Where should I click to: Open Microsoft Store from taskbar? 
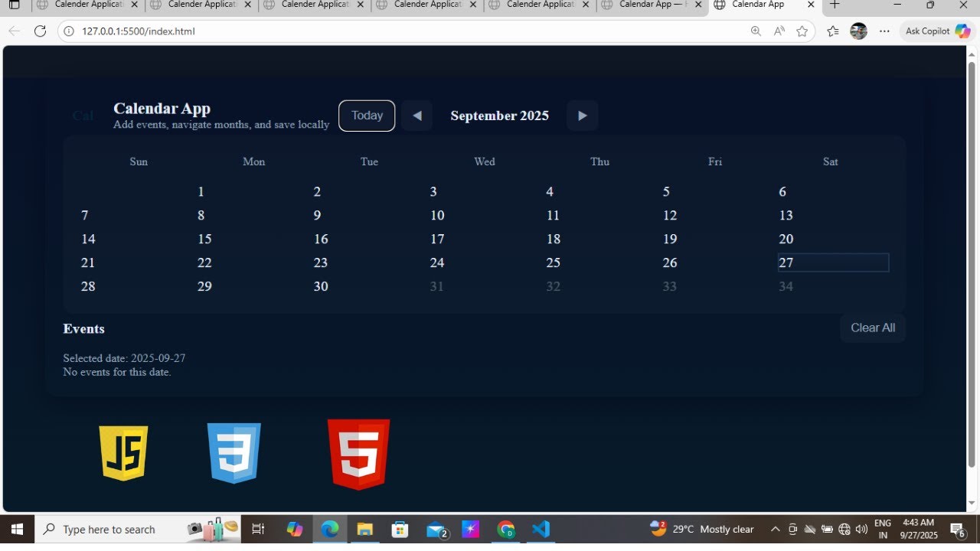tap(400, 529)
